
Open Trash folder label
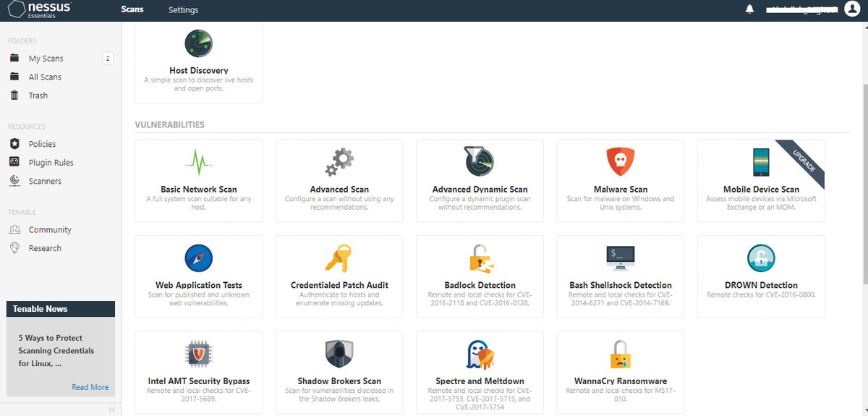(38, 95)
